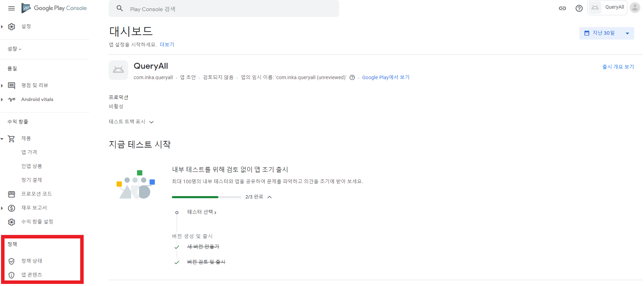Open 정기 결제 menu item

32,180
